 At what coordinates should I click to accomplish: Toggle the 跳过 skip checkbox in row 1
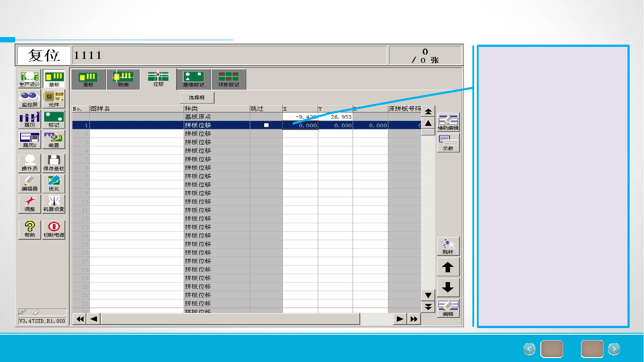(x=266, y=125)
